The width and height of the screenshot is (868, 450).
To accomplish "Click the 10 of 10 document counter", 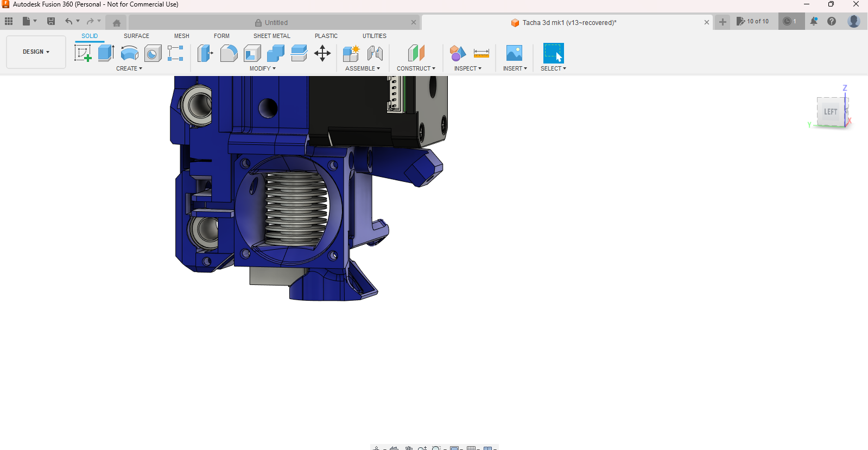I will 753,22.
